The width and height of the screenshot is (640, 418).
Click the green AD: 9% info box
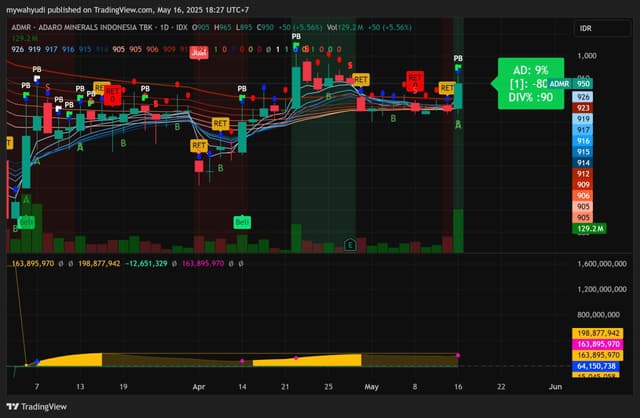[531, 83]
